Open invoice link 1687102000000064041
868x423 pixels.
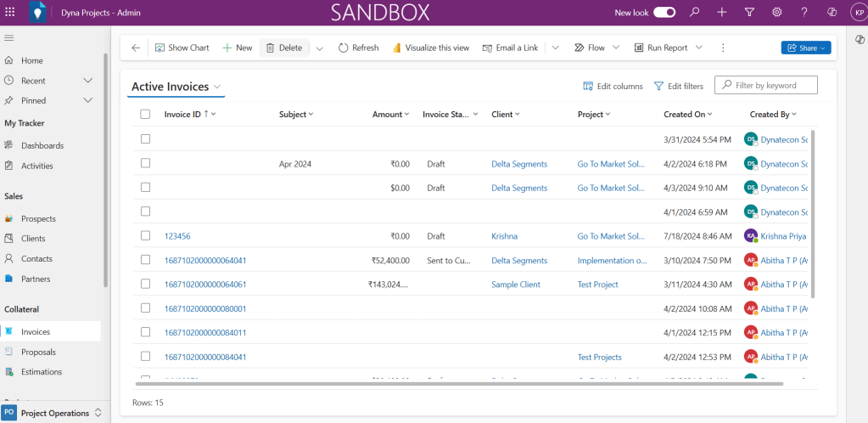click(x=205, y=261)
